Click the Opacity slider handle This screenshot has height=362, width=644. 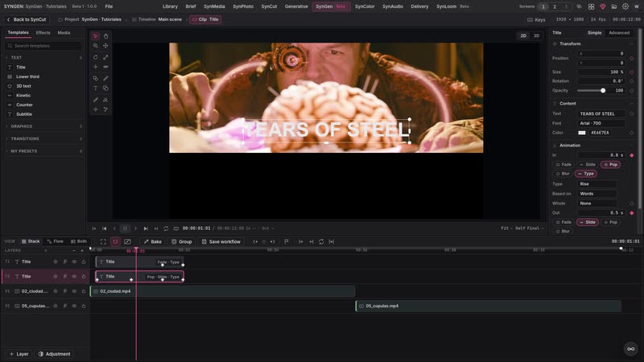pos(603,90)
